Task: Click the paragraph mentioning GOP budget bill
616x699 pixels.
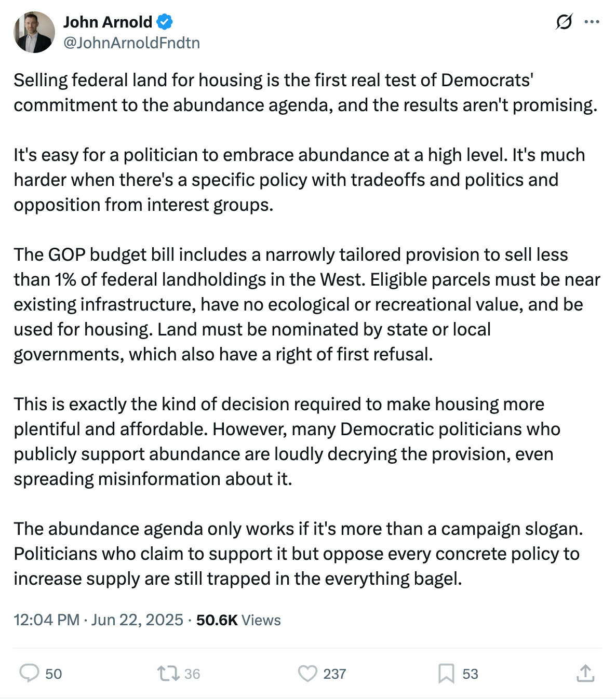Action: (x=307, y=304)
